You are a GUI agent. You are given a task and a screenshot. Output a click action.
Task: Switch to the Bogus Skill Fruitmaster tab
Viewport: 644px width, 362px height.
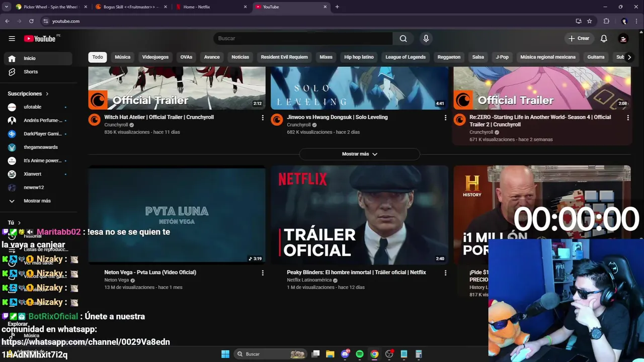[x=131, y=7]
